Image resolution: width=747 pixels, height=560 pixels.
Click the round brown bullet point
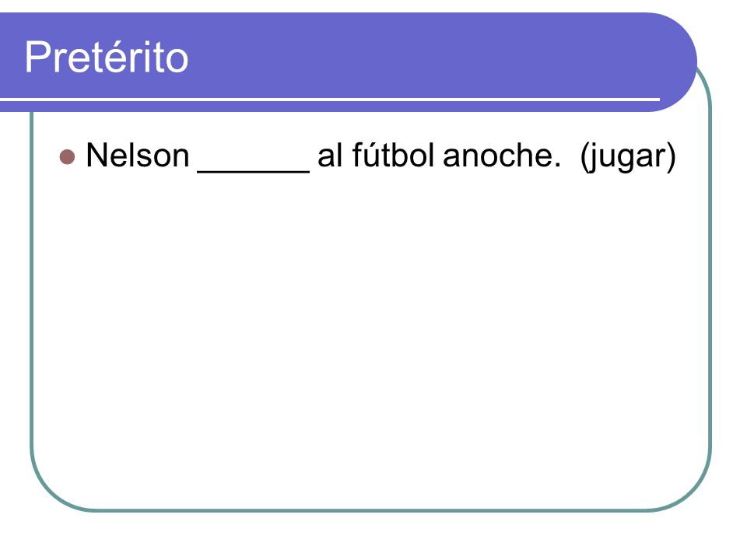[67, 156]
